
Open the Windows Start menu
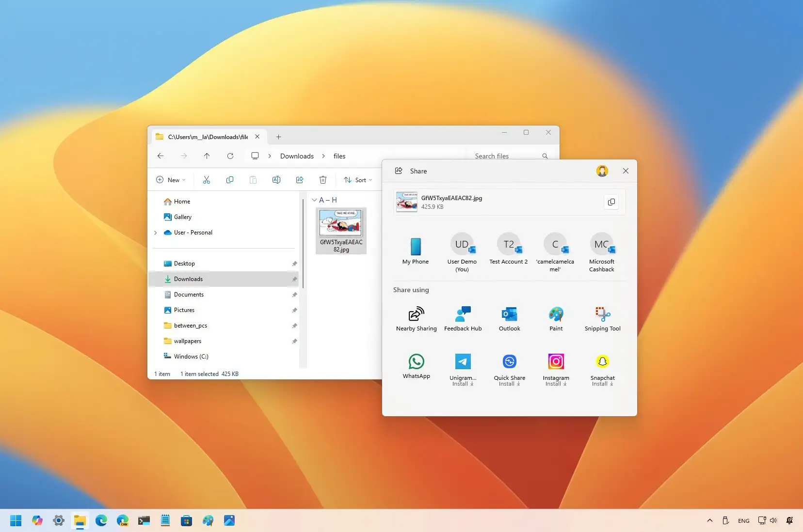[x=16, y=520]
